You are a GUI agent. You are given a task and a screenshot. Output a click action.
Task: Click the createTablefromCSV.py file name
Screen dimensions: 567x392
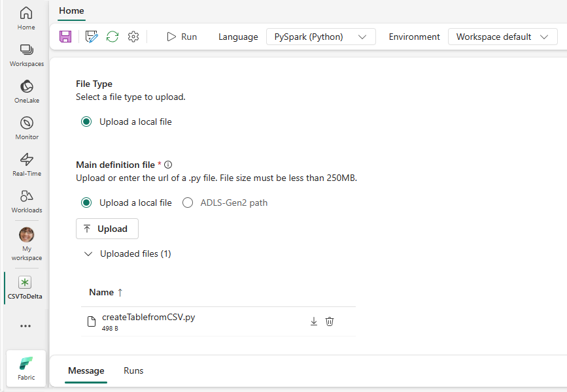[x=148, y=318]
